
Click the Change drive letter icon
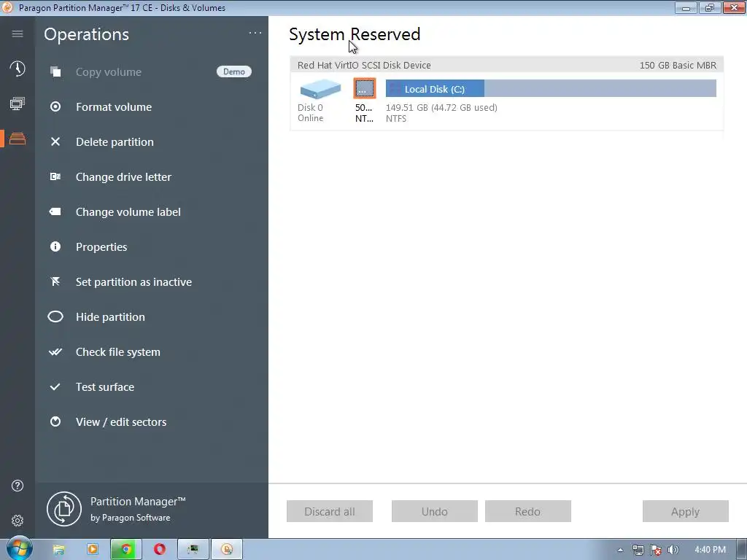point(55,176)
